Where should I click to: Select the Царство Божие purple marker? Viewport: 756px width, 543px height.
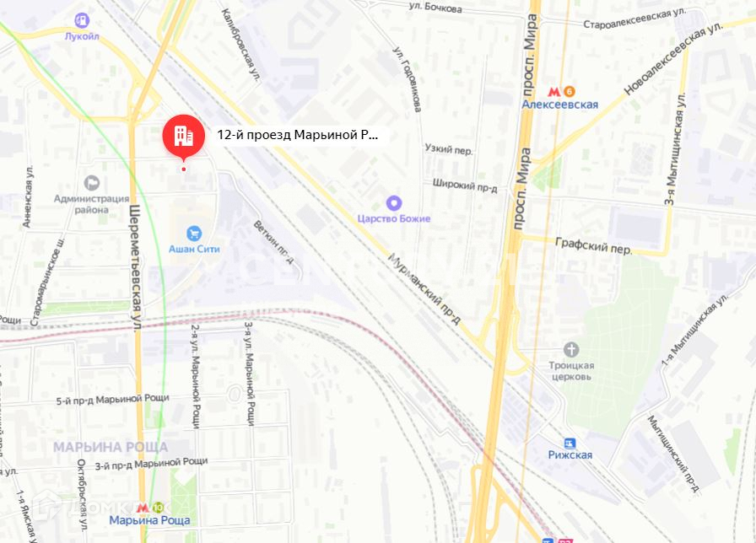[x=394, y=203]
